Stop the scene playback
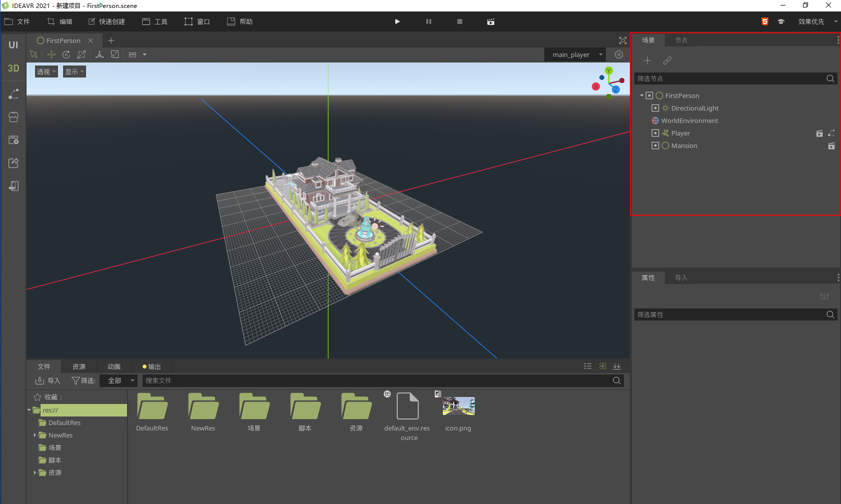The height and width of the screenshot is (504, 841). click(x=460, y=21)
